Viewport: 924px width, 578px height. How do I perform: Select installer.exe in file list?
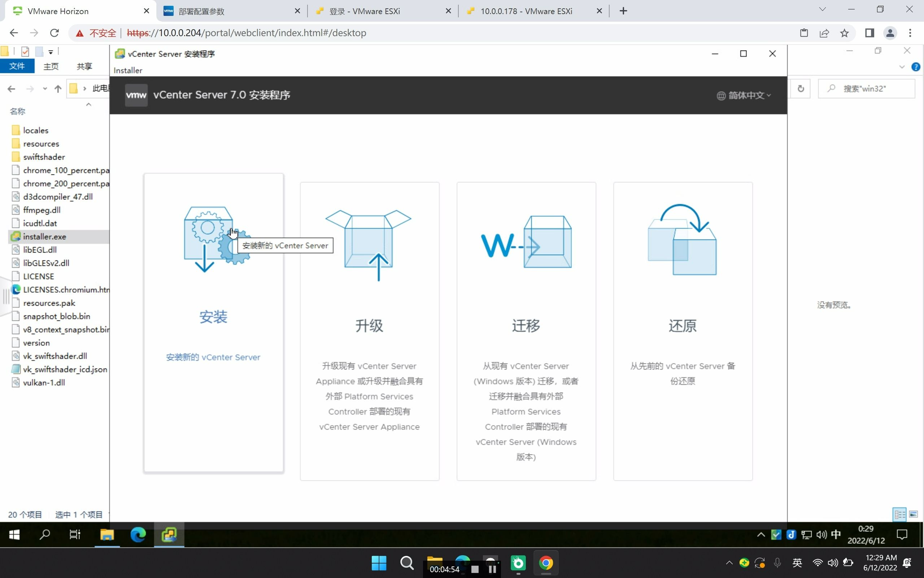click(x=58, y=237)
